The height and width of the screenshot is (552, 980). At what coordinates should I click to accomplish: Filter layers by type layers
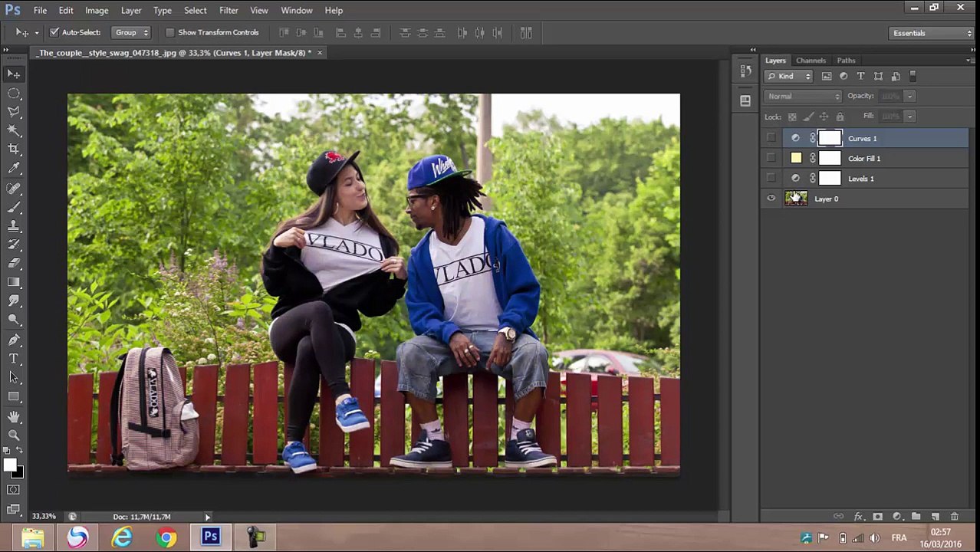pyautogui.click(x=860, y=76)
